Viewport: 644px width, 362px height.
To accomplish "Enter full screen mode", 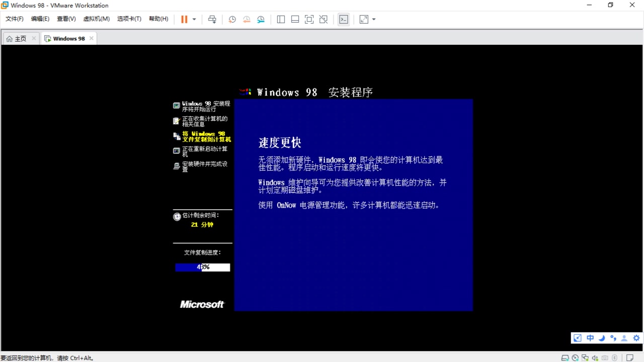I will pos(309,19).
